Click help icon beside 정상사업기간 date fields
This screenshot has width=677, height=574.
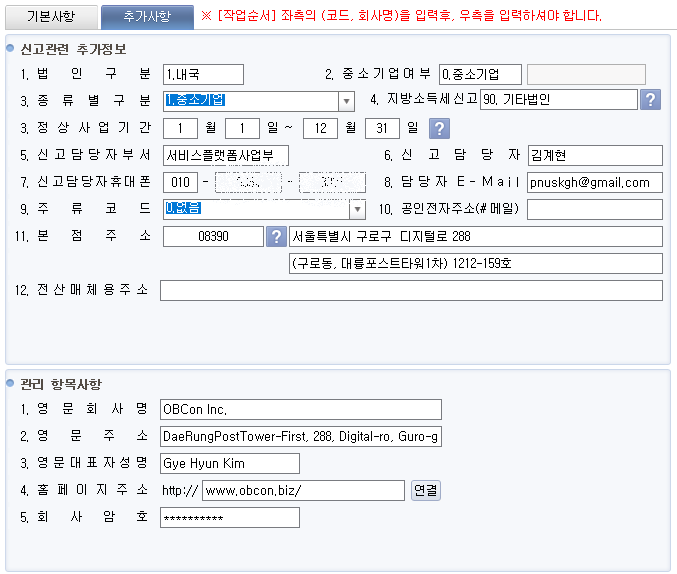[439, 128]
